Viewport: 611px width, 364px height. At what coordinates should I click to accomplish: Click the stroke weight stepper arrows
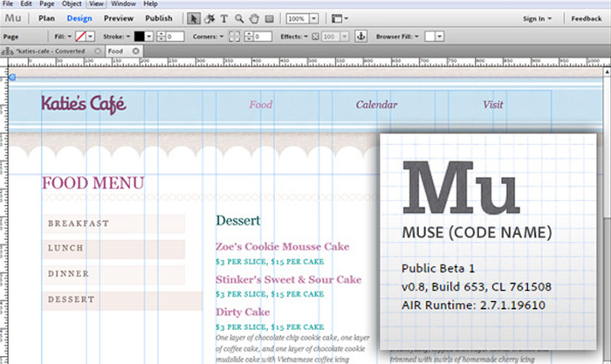(x=161, y=37)
